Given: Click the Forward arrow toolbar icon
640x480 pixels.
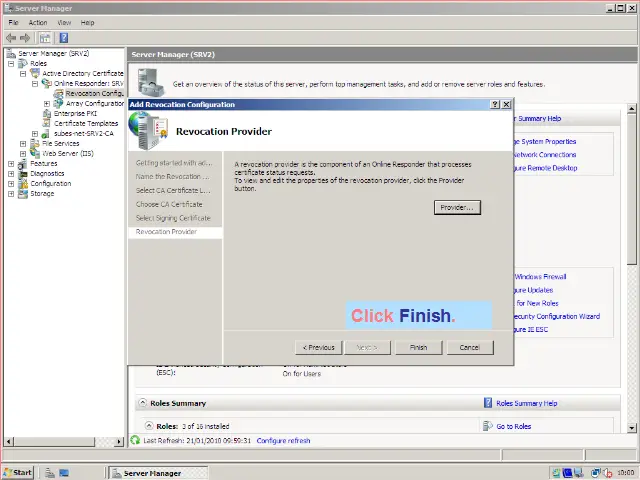Looking at the screenshot, I should coord(25,38).
